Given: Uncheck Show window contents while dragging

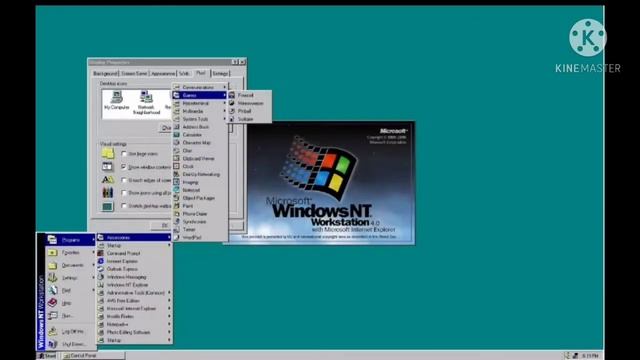Looking at the screenshot, I should (x=124, y=167).
